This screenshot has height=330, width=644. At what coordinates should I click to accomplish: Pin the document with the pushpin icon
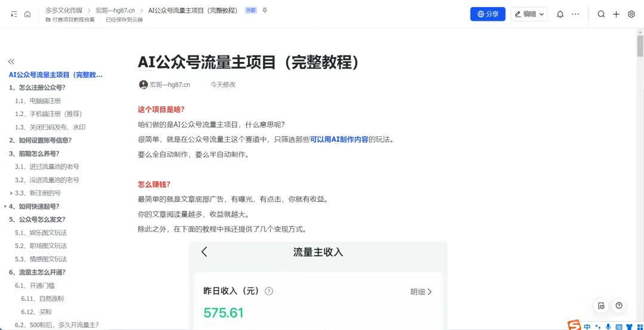click(265, 11)
